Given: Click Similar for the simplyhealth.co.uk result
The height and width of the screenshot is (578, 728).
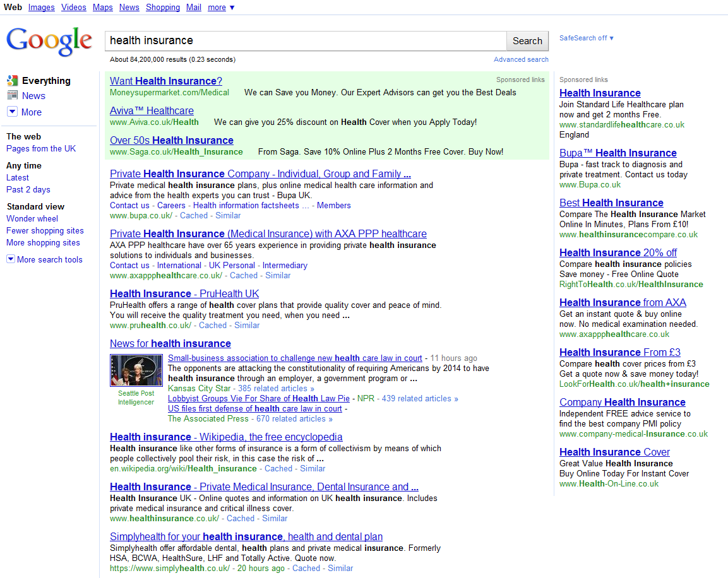Looking at the screenshot, I should point(340,569).
